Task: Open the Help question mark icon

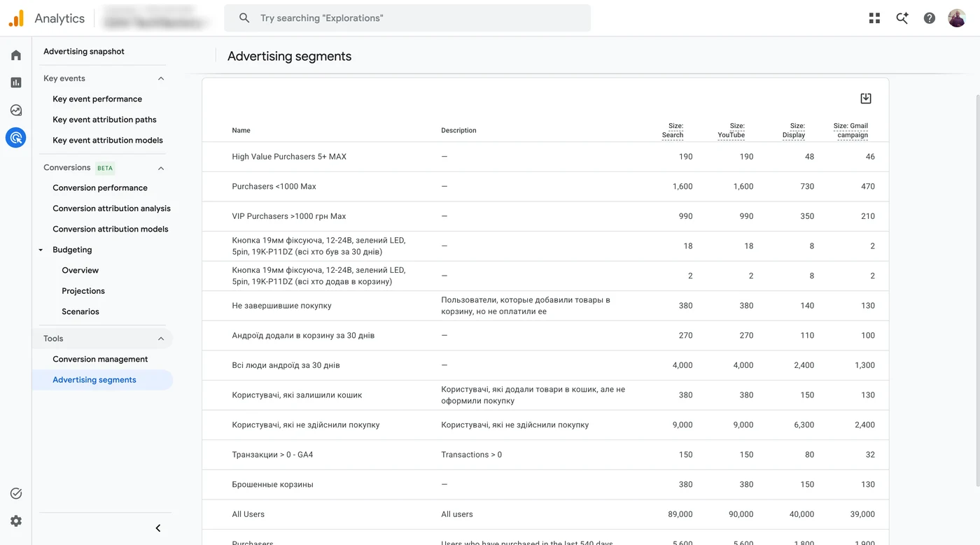Action: point(930,18)
